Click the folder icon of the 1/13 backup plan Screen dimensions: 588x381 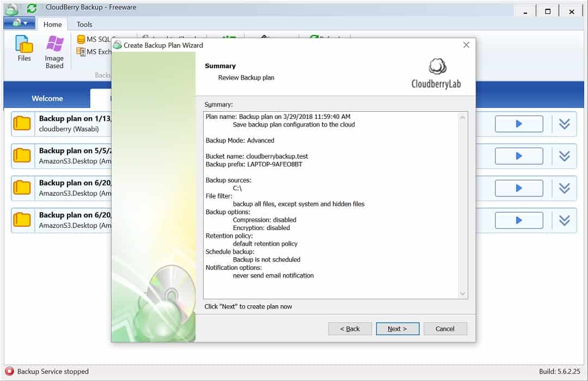[22, 124]
